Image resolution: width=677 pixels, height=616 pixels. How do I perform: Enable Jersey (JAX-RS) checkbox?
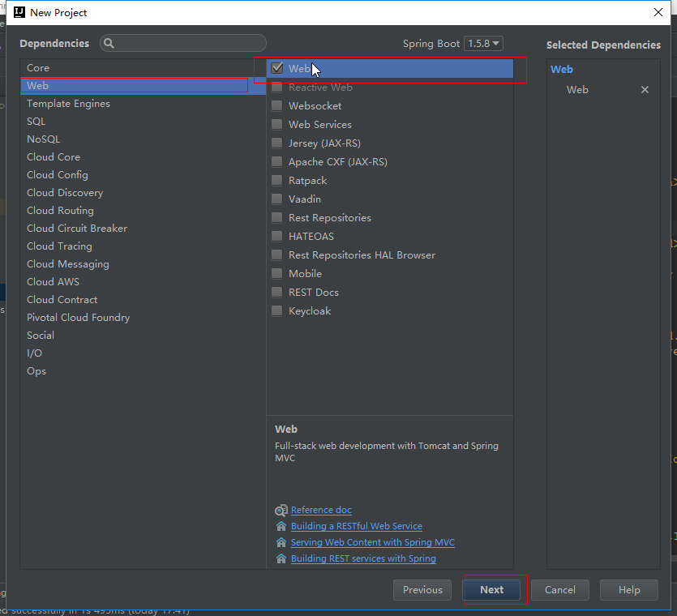(x=276, y=143)
